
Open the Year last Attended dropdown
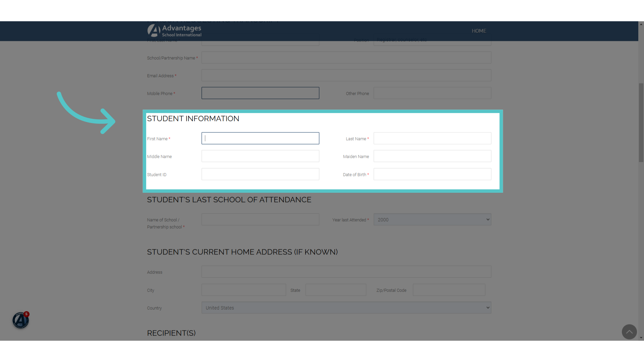pos(432,220)
